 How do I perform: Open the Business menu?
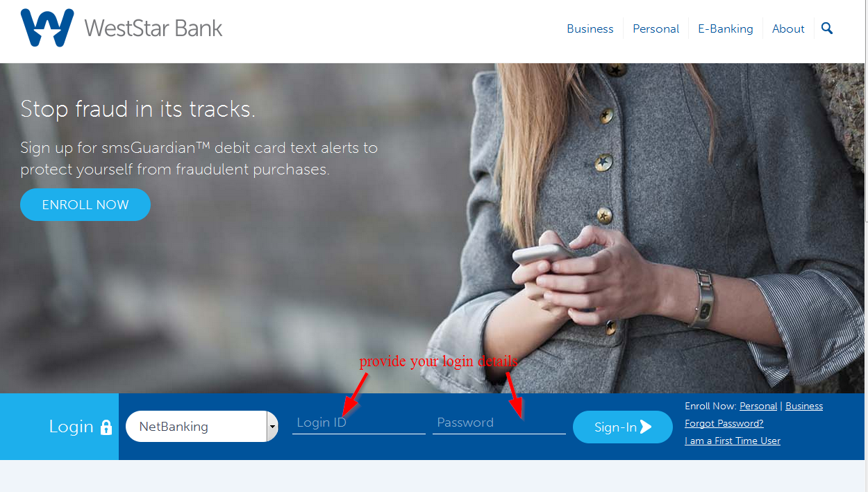(x=590, y=28)
